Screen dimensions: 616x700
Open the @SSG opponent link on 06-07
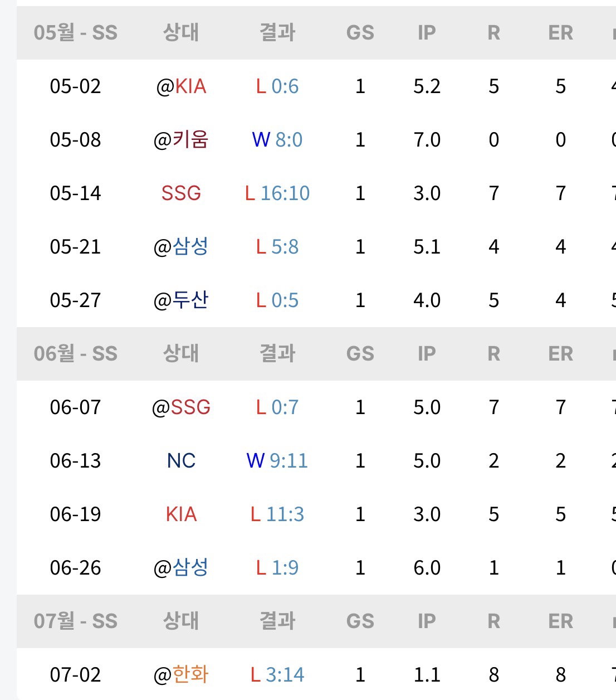coord(181,407)
